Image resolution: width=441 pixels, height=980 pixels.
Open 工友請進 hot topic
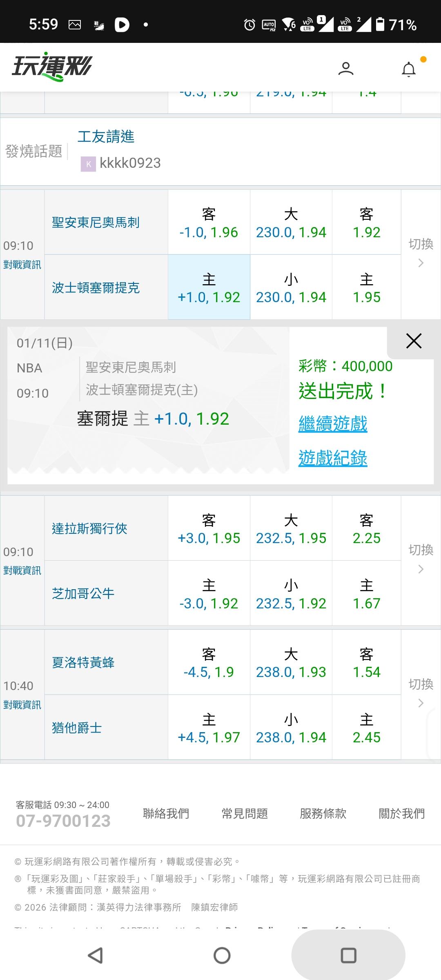[106, 137]
